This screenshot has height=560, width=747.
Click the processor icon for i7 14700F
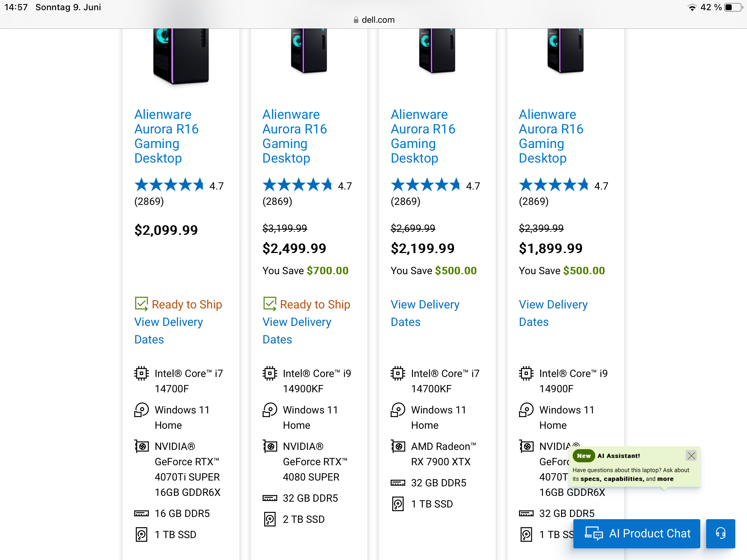tap(142, 373)
